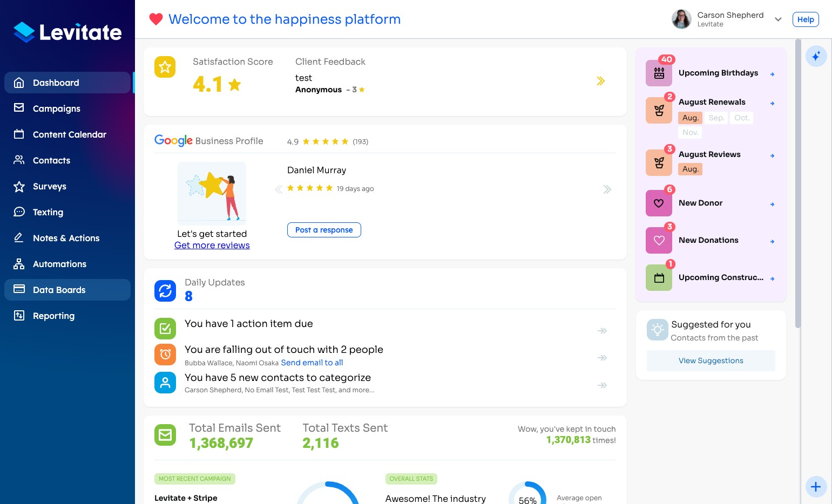Open Upcoming Construc... arrow
Image resolution: width=832 pixels, height=504 pixels.
pyautogui.click(x=773, y=279)
